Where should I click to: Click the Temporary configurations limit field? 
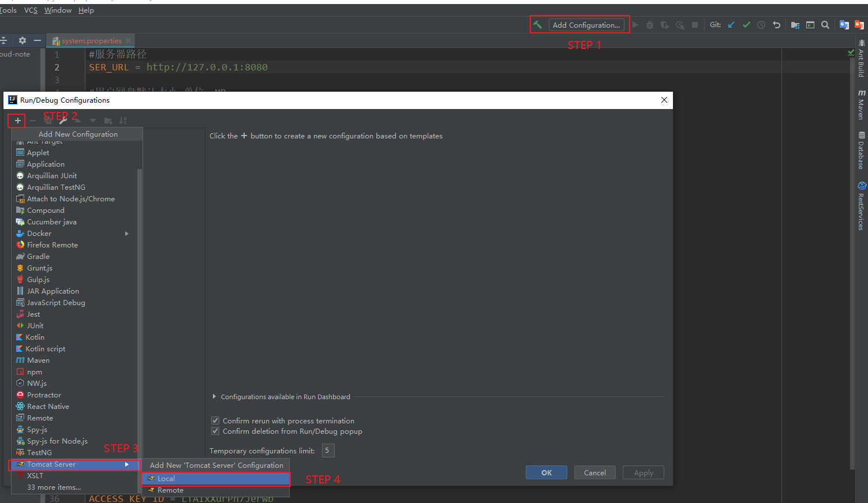(x=328, y=451)
